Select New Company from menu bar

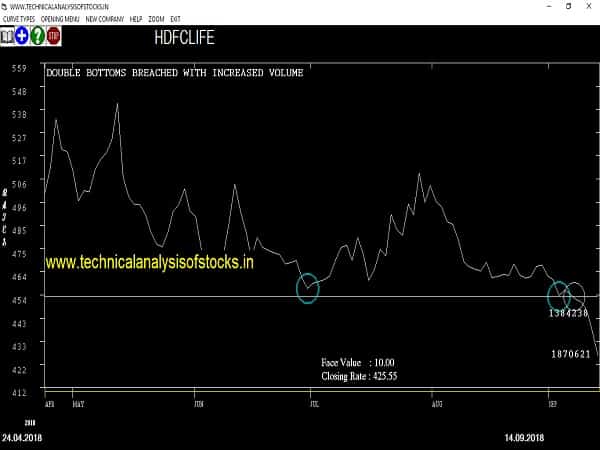[105, 19]
